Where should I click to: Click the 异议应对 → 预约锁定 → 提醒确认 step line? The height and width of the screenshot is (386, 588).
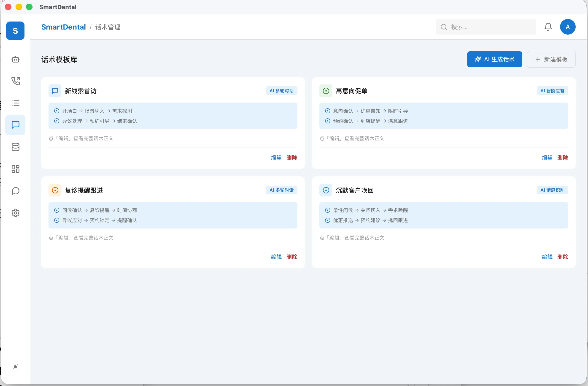click(100, 220)
